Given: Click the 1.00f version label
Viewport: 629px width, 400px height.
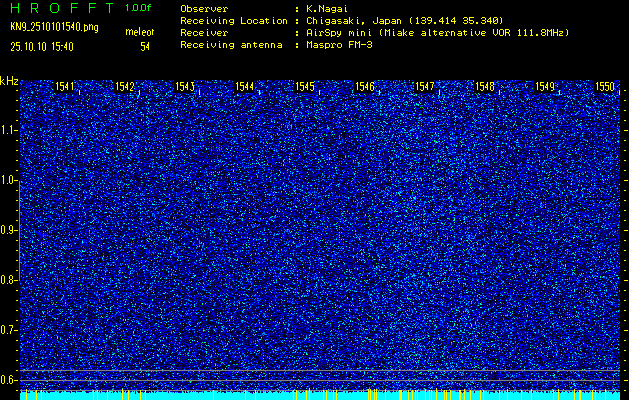Looking at the screenshot, I should pos(139,8).
